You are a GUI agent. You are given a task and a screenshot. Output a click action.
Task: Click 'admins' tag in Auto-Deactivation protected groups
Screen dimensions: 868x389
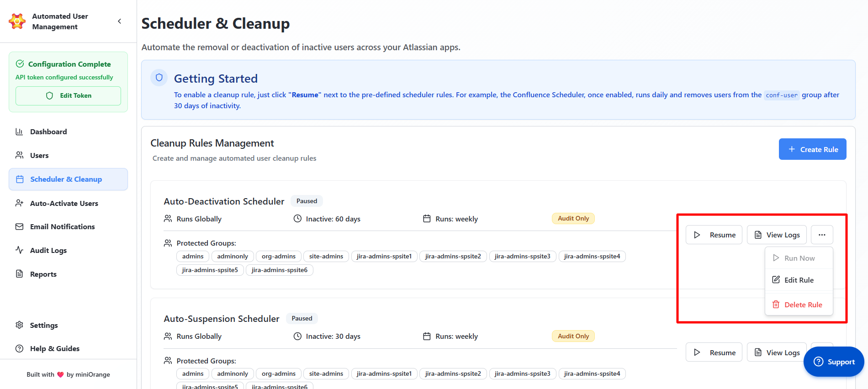193,257
